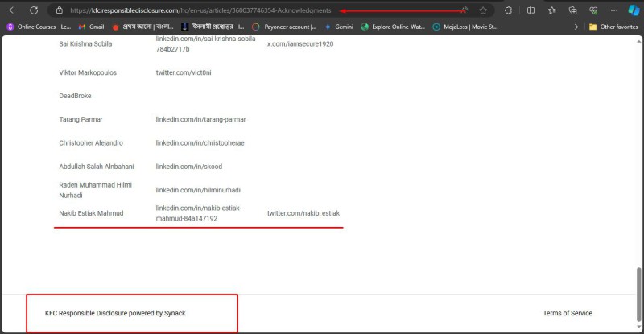Toggle Split screen icon in toolbar
Screen dimensions: 644x334
click(x=530, y=10)
